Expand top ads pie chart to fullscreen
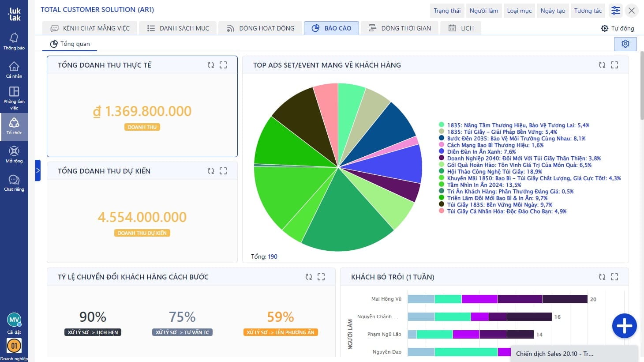Image resolution: width=644 pixels, height=362 pixels. [614, 65]
